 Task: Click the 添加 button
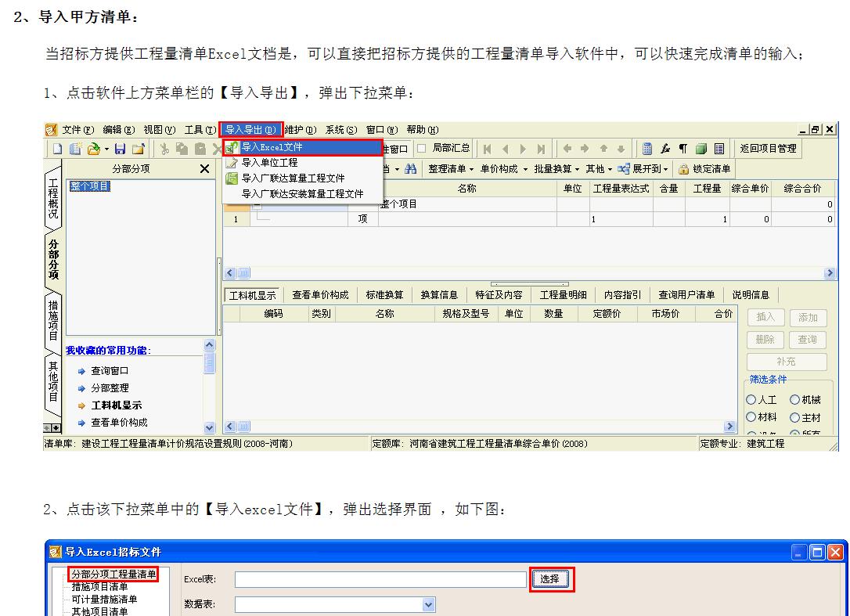(808, 317)
